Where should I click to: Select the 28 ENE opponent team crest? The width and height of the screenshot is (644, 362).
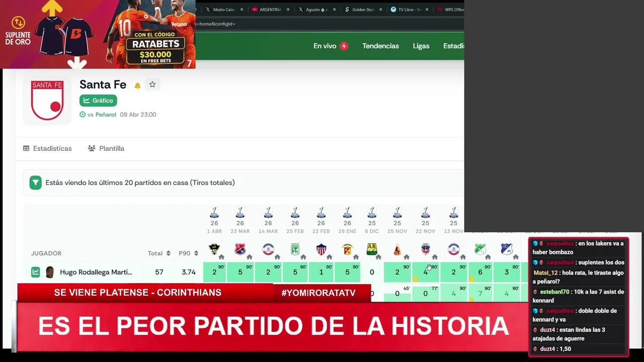point(347,249)
